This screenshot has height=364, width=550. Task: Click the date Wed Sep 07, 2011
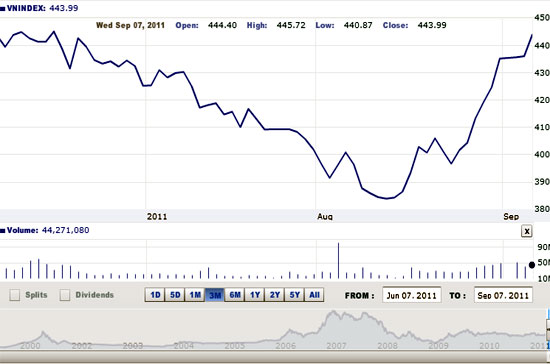(x=130, y=25)
